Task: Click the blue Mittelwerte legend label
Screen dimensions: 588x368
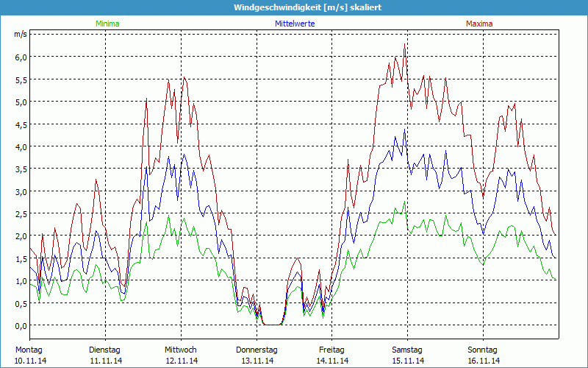Action: point(294,24)
